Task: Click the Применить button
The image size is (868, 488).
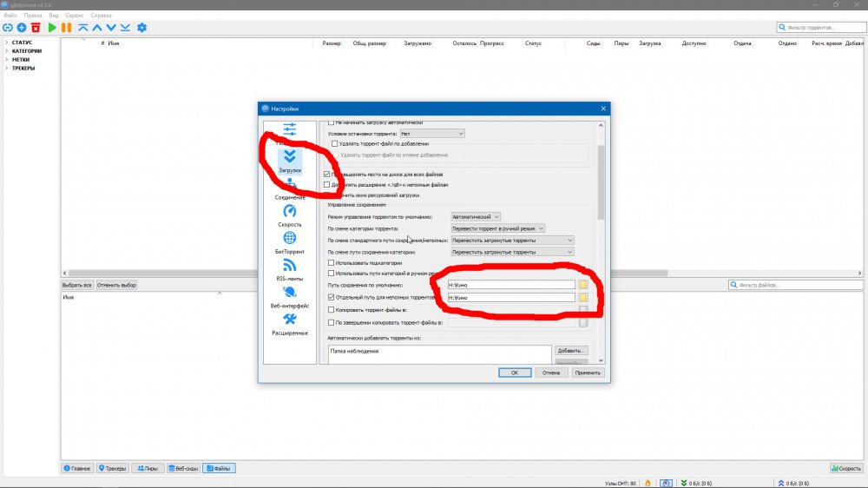Action: (588, 373)
